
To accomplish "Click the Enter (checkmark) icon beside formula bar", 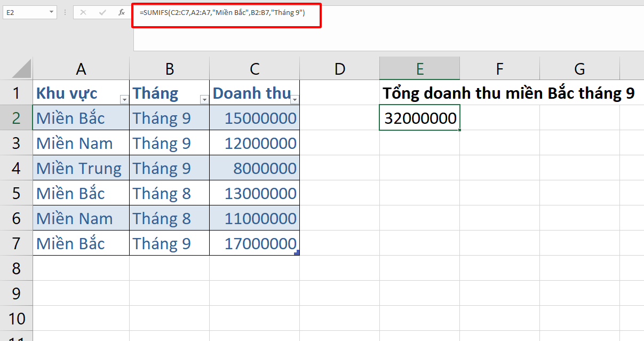I will (x=102, y=12).
